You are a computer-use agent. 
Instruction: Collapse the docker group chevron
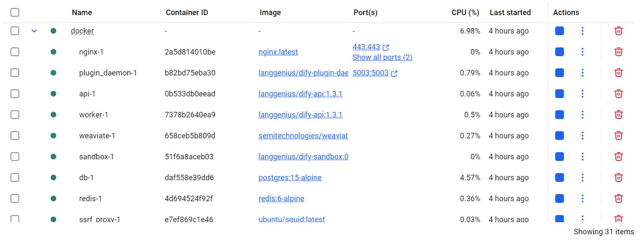coord(34,31)
